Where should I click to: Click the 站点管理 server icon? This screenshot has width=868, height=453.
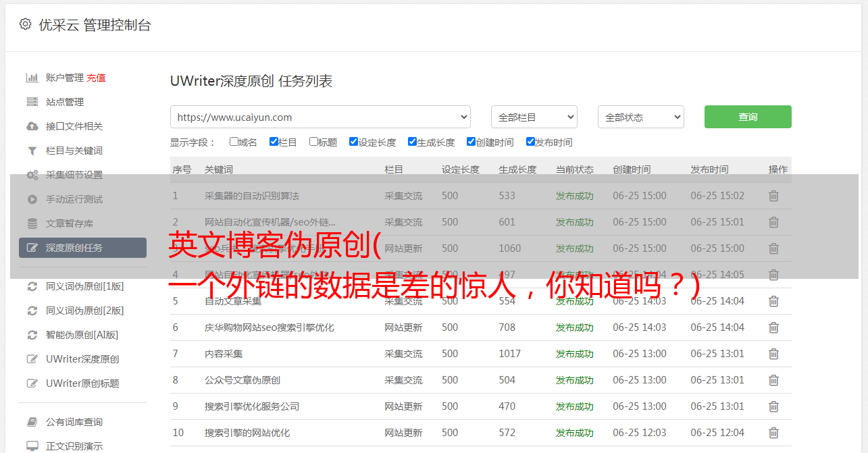[32, 102]
